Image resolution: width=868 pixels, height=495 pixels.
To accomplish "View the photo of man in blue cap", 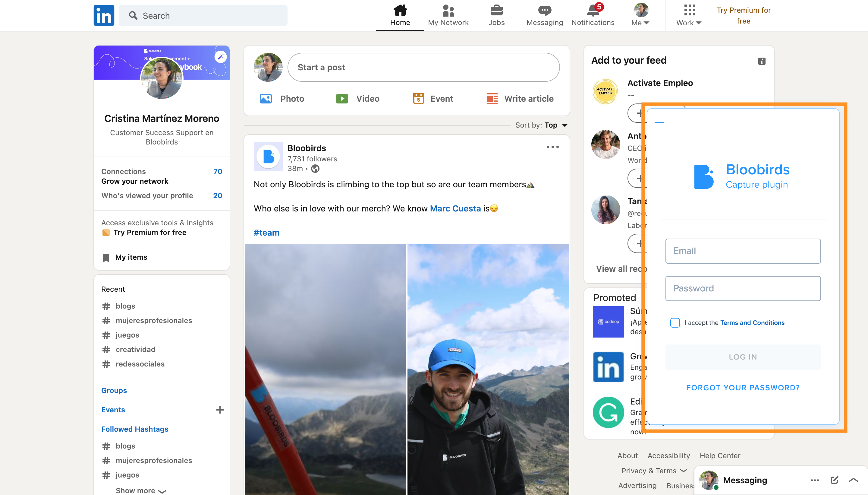I will pos(488,370).
